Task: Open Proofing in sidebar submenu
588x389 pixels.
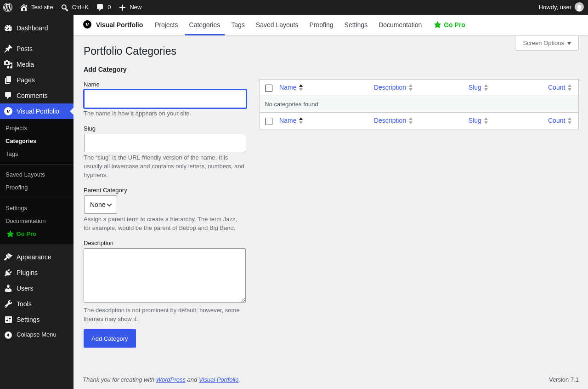Action: pyautogui.click(x=17, y=188)
